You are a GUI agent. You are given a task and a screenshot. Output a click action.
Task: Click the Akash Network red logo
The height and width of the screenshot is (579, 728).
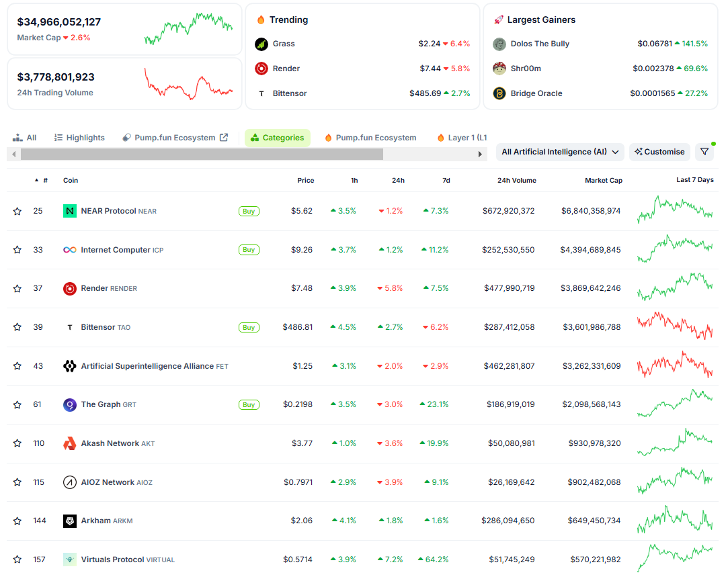(70, 443)
